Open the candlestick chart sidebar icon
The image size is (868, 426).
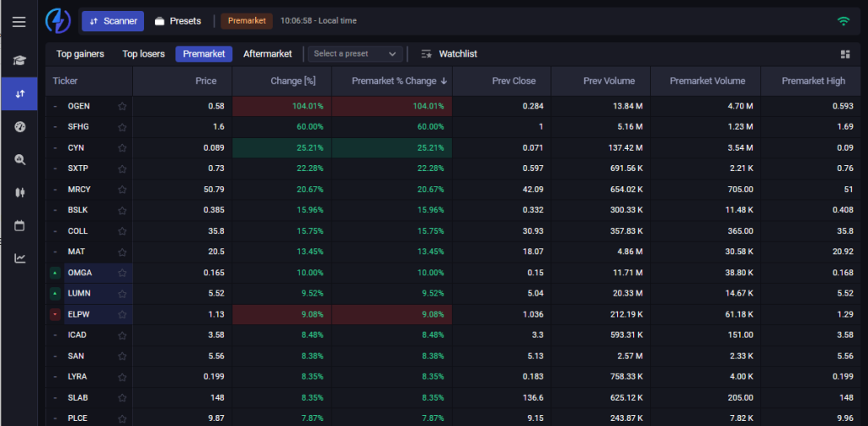click(20, 192)
